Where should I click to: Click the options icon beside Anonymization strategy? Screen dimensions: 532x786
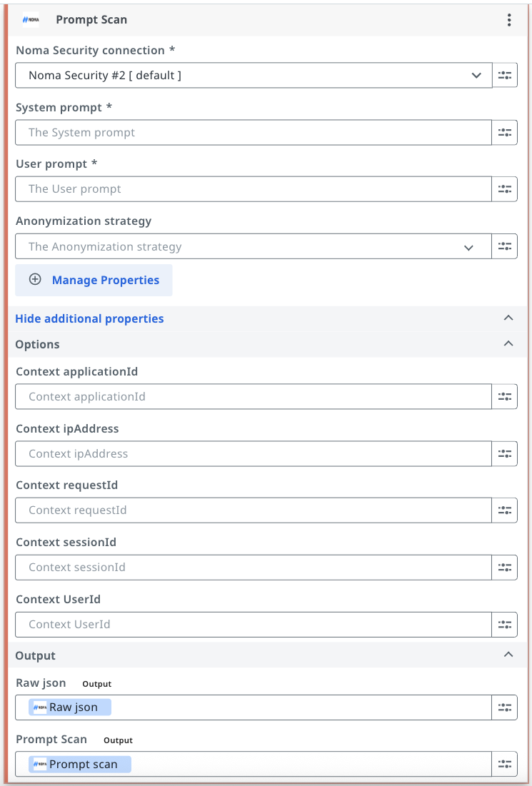tap(505, 246)
